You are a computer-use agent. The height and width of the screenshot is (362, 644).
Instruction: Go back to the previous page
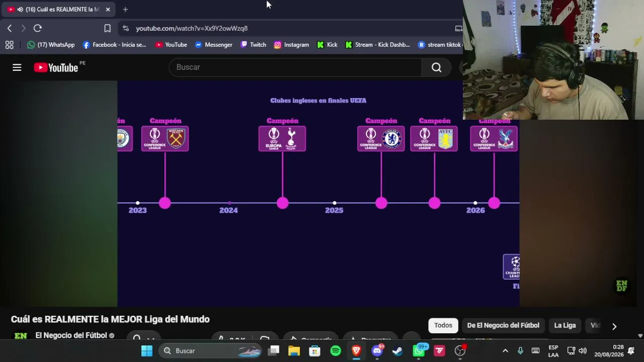point(10,28)
